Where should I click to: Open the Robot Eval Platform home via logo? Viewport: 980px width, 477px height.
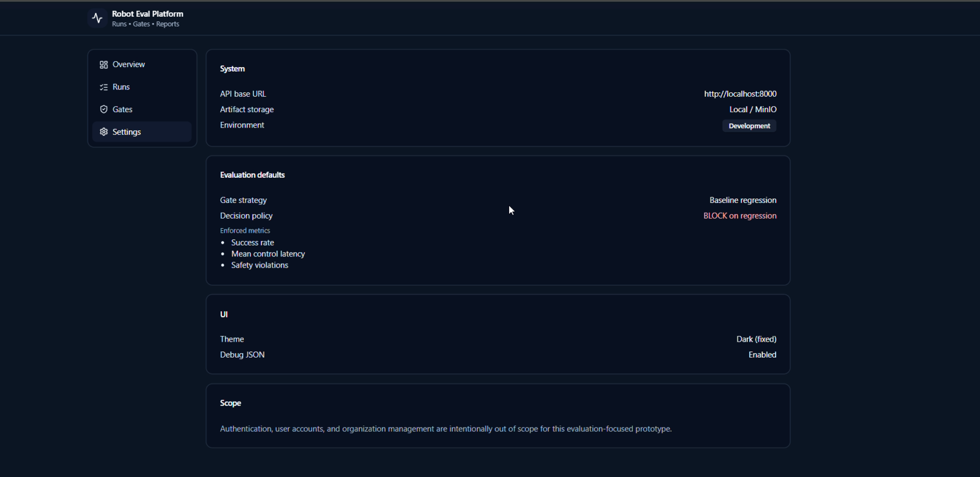pyautogui.click(x=96, y=17)
